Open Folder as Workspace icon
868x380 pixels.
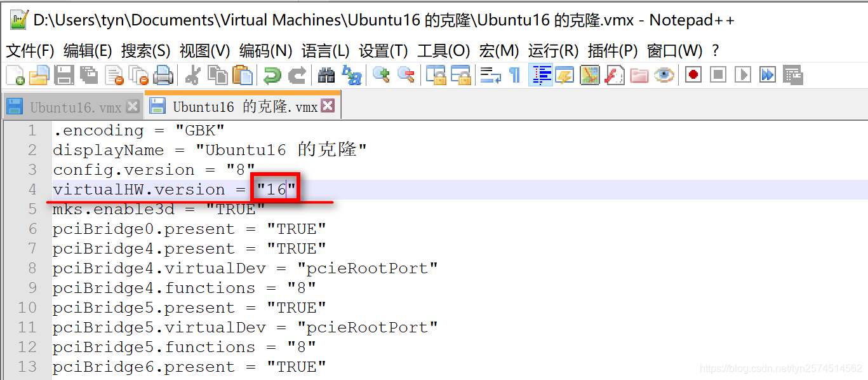[x=639, y=75]
